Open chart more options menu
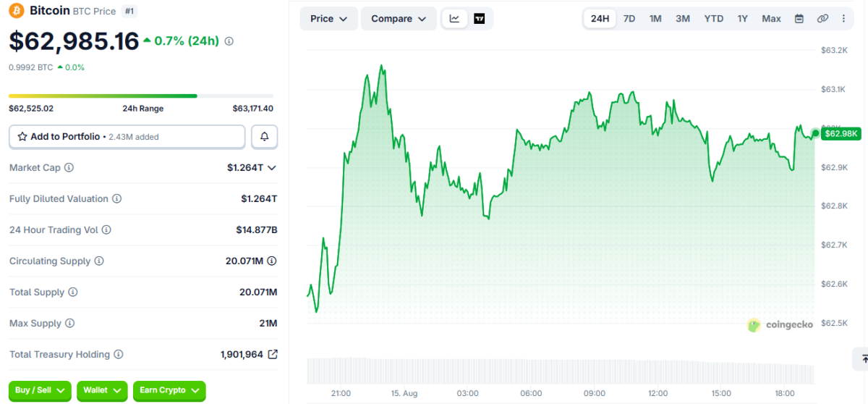Viewport: 868px width, 404px height. click(843, 19)
